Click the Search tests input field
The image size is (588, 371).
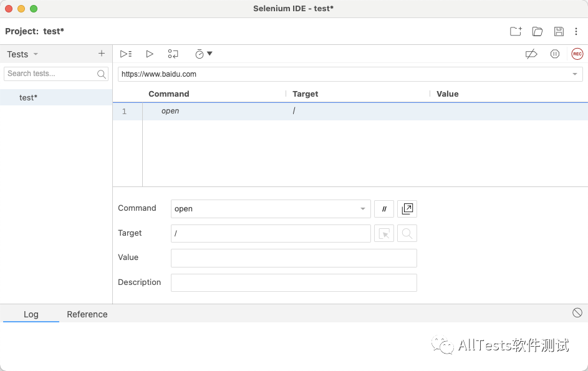[51, 74]
